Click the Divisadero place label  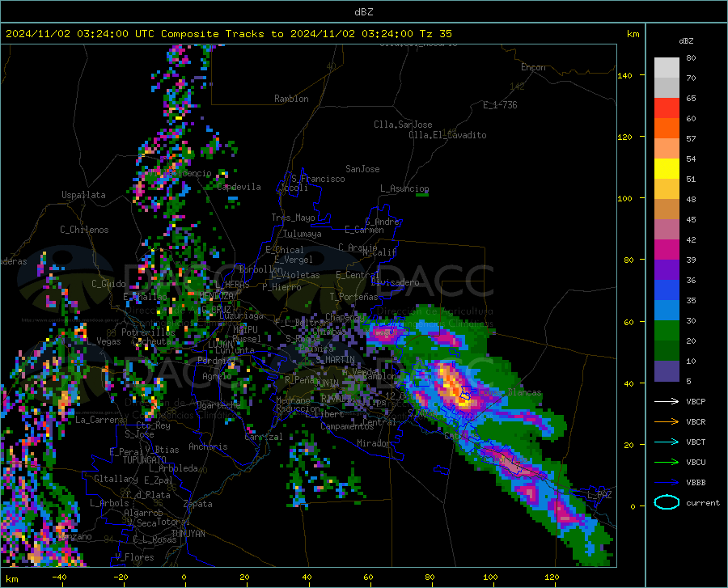pyautogui.click(x=395, y=282)
